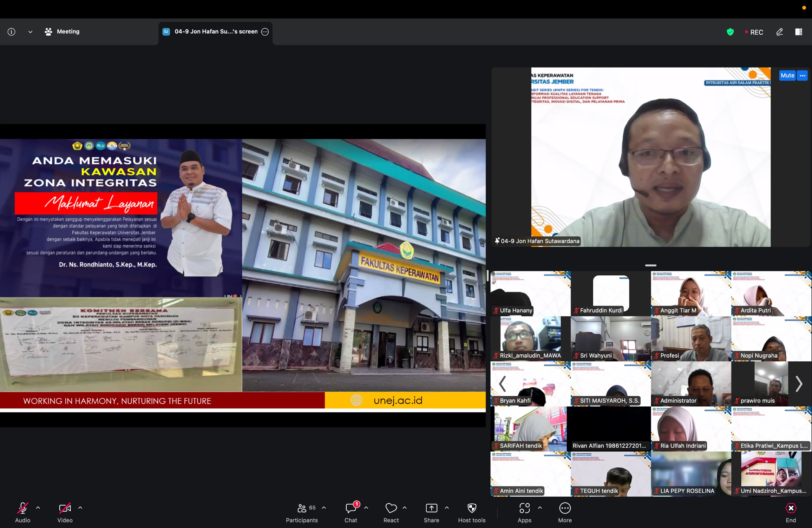Screen dimensions: 812x528
Task: Select the Jon Hafan screen tab
Action: coord(216,32)
